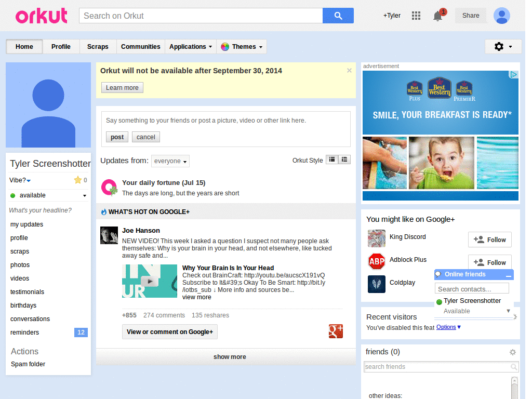Open the Recent visitors Options dropdown

448,327
